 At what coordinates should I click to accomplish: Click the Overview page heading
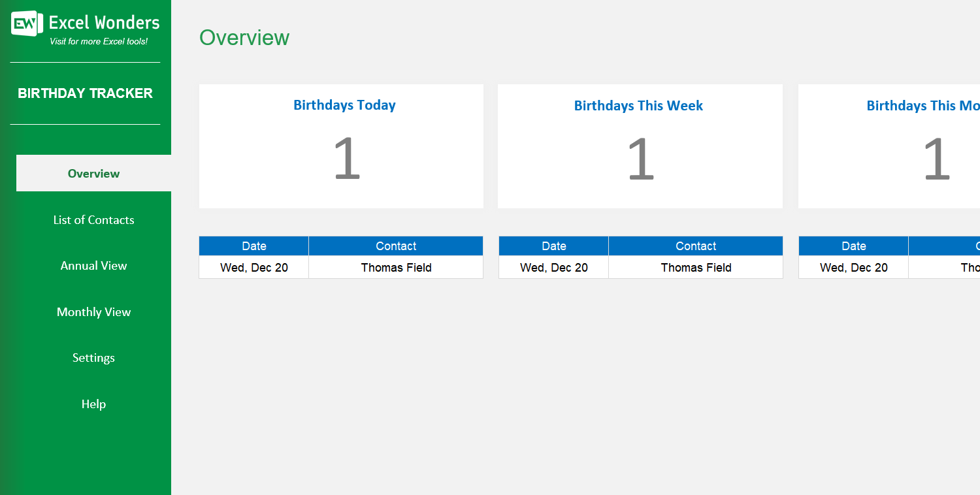[x=244, y=38]
